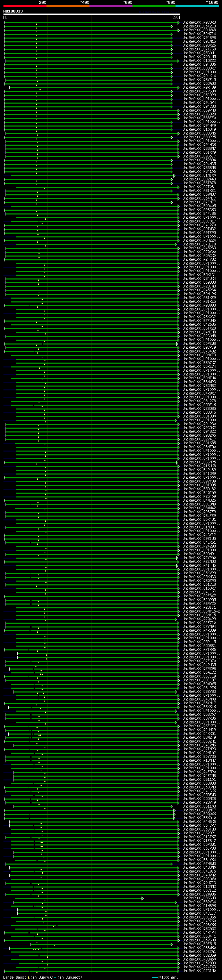The image size is (222, 980).
Task: Click the cyan ~100% identity legend segment
Action: coord(197,6)
